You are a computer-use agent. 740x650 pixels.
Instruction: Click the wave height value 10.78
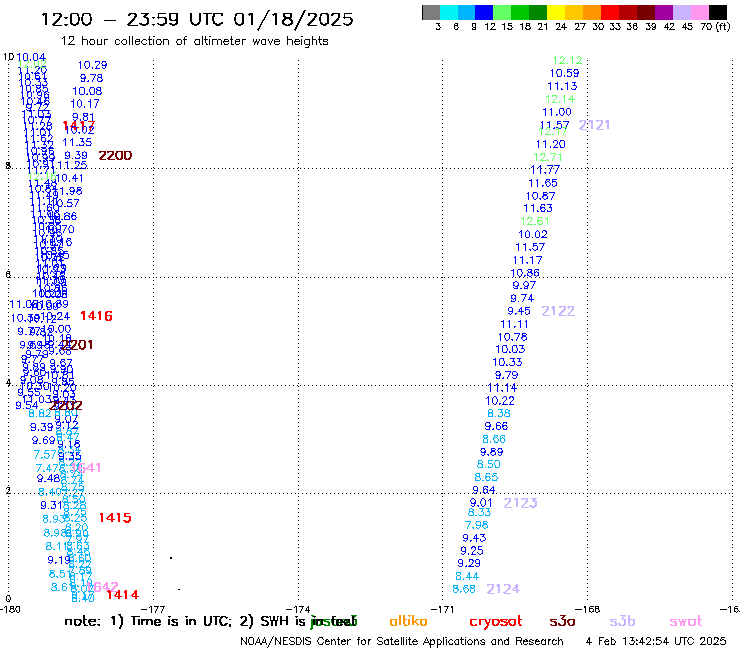[x=513, y=337]
